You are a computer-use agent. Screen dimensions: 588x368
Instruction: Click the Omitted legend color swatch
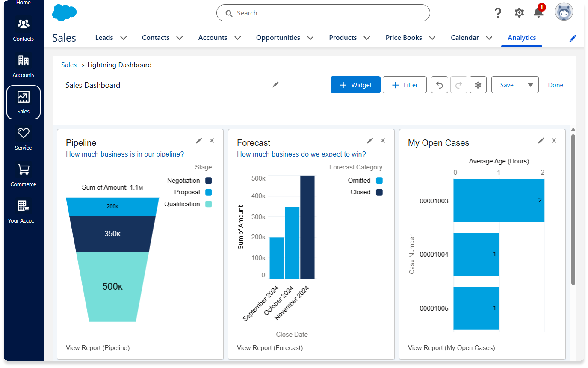point(379,181)
